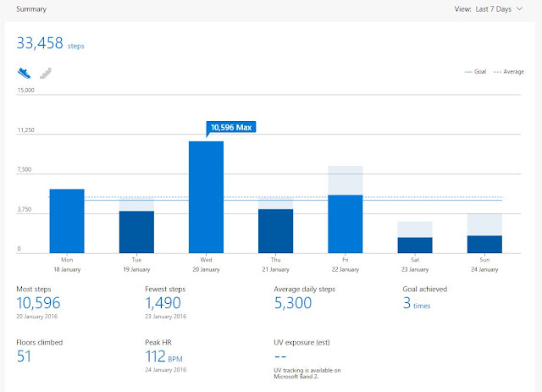The width and height of the screenshot is (542, 392).
Task: Click the Peak HR 112 BPM value
Action: click(163, 356)
